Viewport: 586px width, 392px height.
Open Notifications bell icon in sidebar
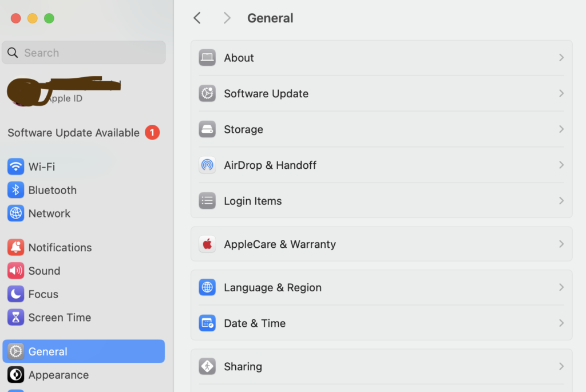15,247
